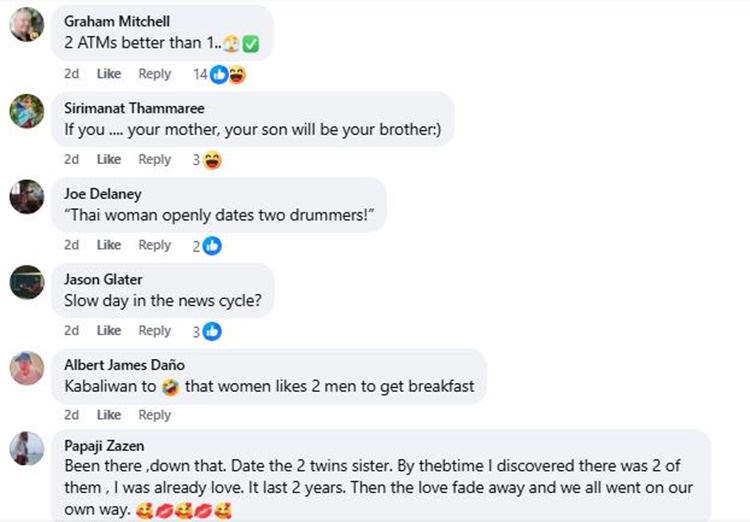The width and height of the screenshot is (750, 522).
Task: Click the laughing reaction on Sirimanat's comment
Action: tap(212, 160)
